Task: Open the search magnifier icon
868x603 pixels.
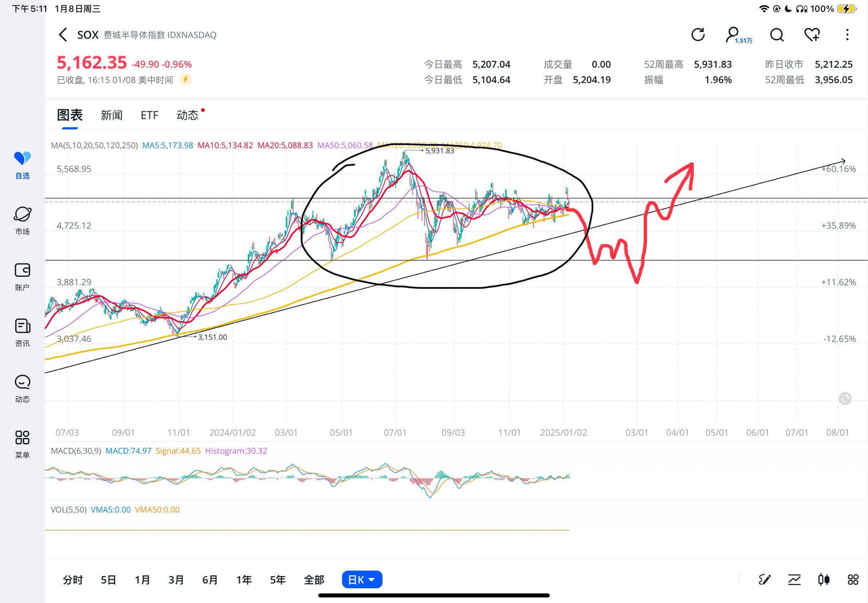Action: 777,35
